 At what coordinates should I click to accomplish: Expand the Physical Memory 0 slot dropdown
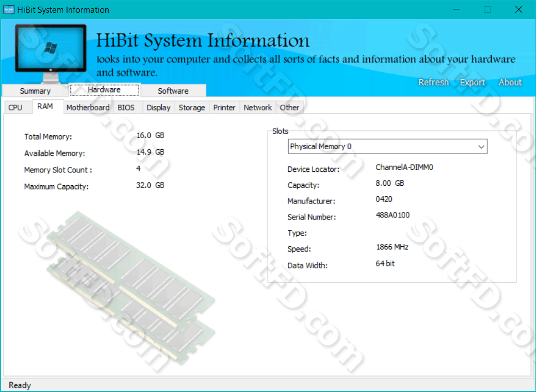pos(387,146)
